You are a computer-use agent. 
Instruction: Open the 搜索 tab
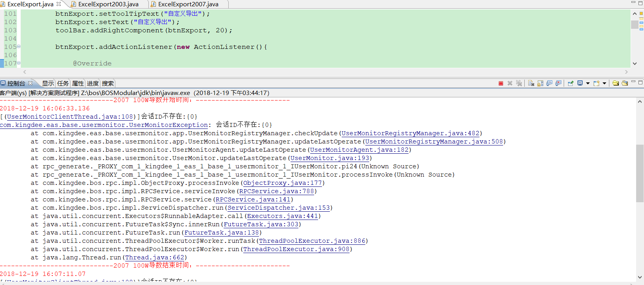pyautogui.click(x=108, y=83)
